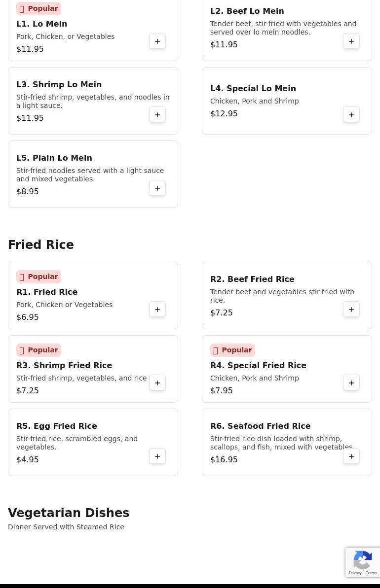Add L1. Lo Mein to cart
The width and height of the screenshot is (380, 588).
click(x=157, y=41)
